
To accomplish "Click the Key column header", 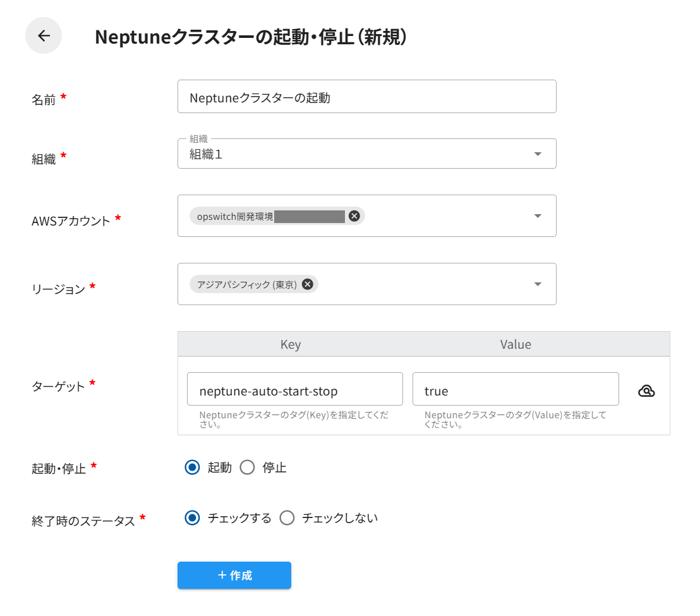I will [291, 344].
